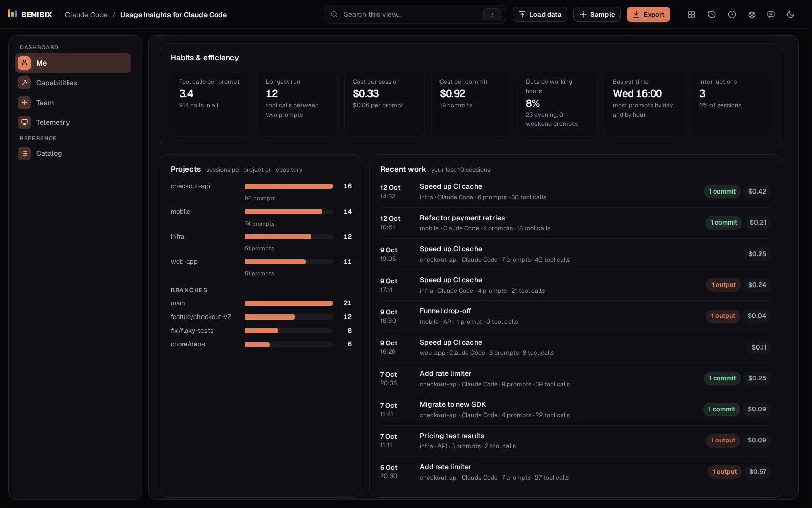Open the Capabilities dashboard page
812x508 pixels.
73,83
